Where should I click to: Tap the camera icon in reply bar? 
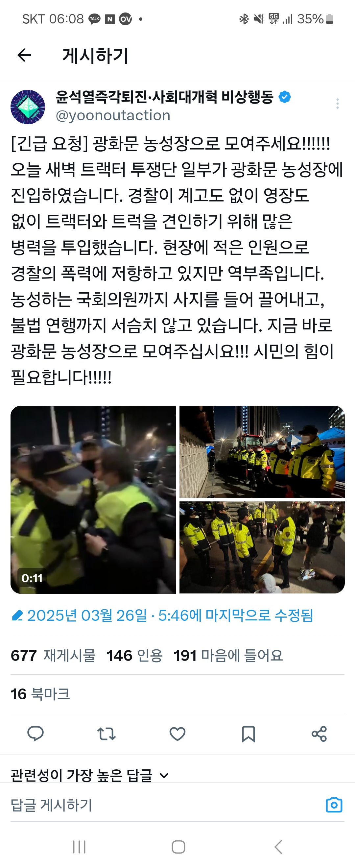[x=334, y=805]
